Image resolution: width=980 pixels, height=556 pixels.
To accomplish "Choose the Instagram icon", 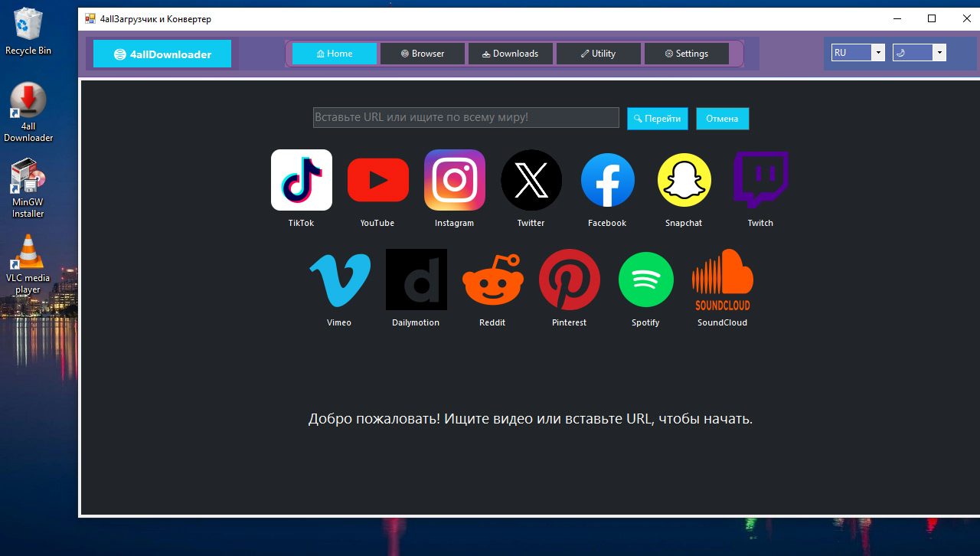I will [x=455, y=180].
